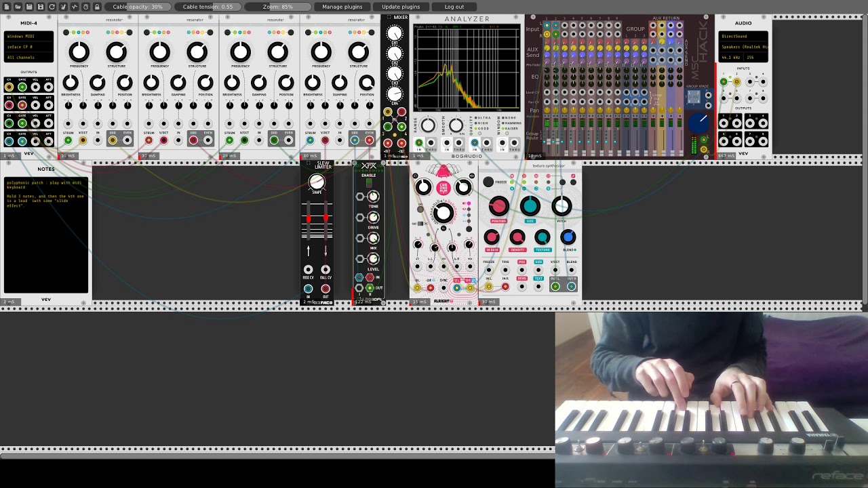This screenshot has height=488, width=868.
Task: Click the texture synthesizer PITCH knob
Action: (561, 206)
